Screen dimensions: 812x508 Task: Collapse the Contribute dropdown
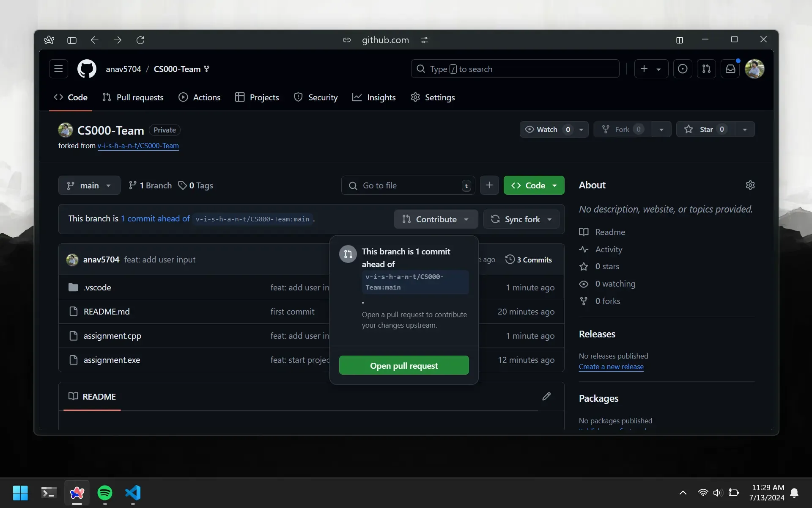(436, 219)
